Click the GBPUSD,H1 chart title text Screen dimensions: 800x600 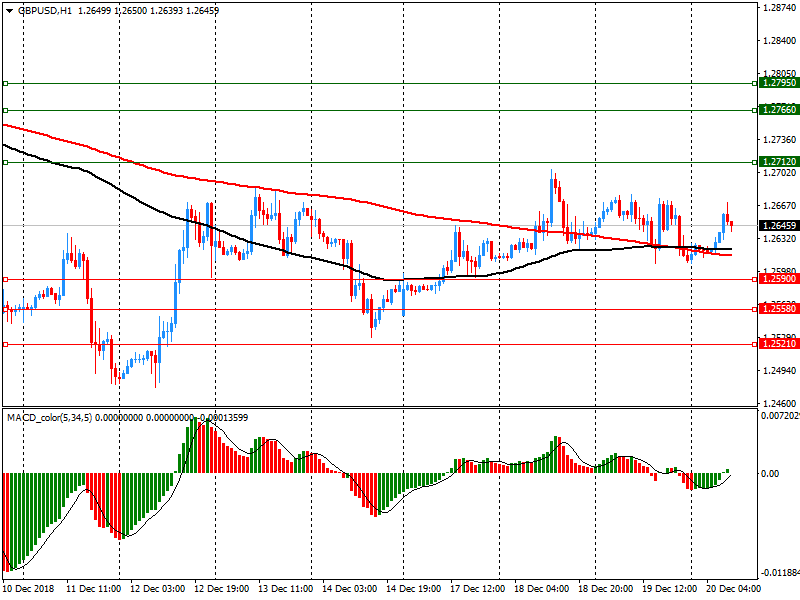pyautogui.click(x=45, y=11)
